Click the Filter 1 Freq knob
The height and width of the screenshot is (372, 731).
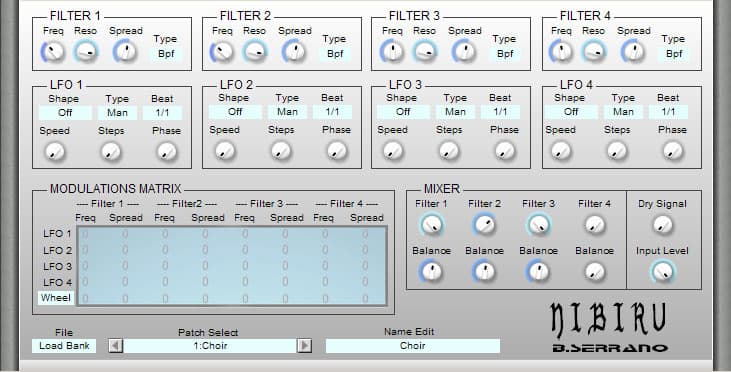tap(54, 51)
